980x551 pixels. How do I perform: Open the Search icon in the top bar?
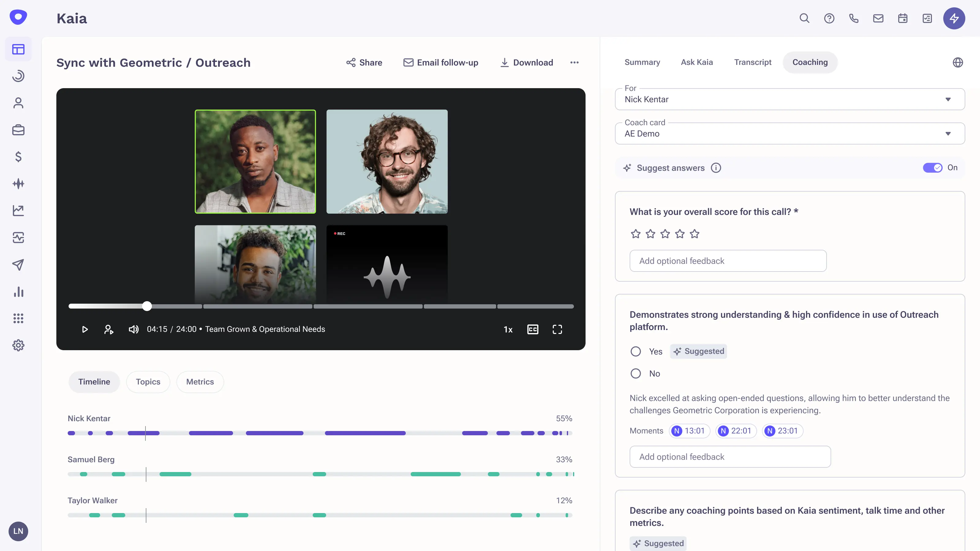(x=804, y=18)
